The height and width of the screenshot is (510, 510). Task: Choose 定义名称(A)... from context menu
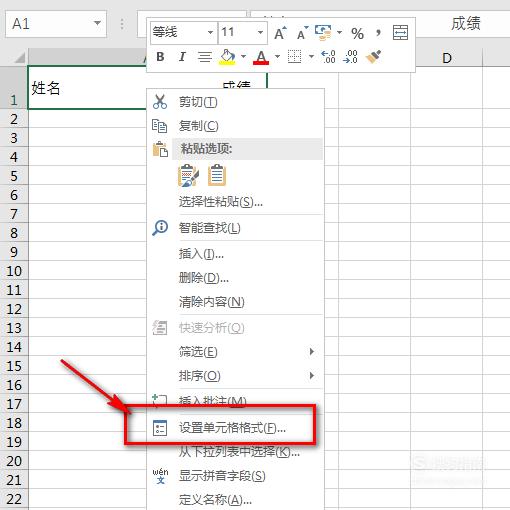[235, 500]
